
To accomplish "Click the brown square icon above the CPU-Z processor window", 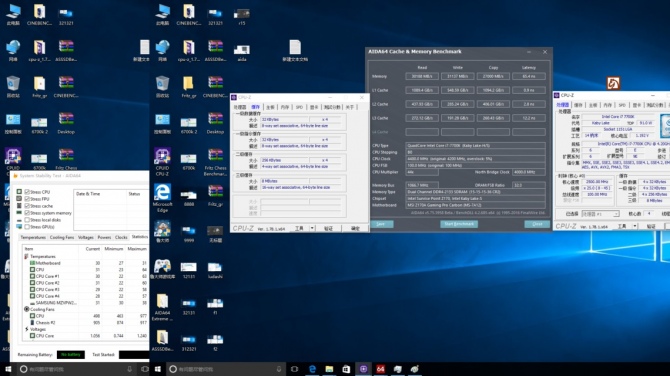I will 613,83.
